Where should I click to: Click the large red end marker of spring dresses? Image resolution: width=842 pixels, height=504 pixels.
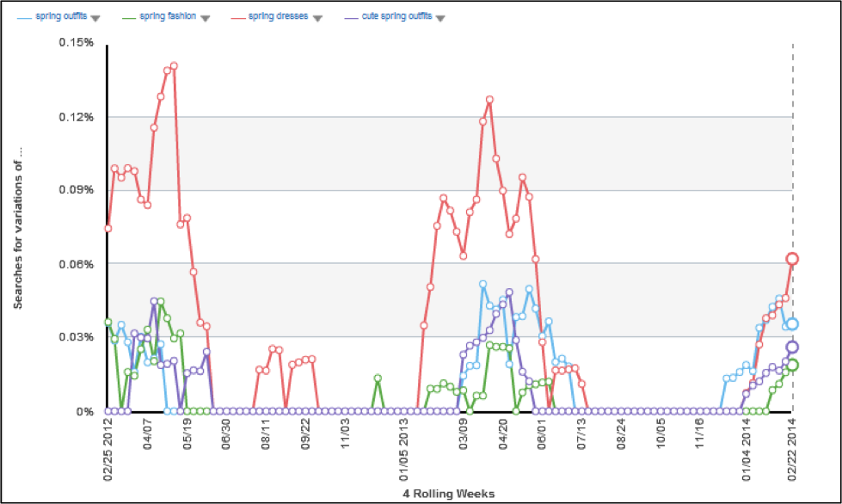(x=793, y=259)
